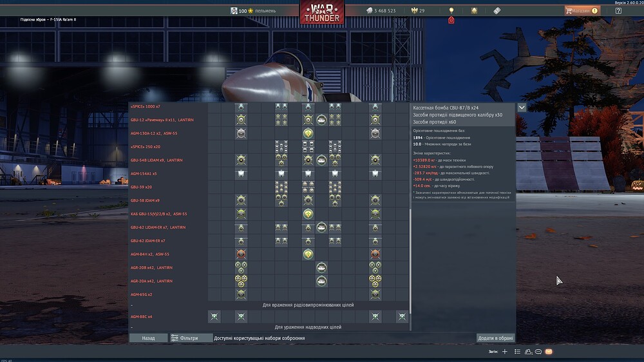Screen dimensions: 644x362
Task: Open the orange mail icon in bottom bar
Action: point(549,351)
